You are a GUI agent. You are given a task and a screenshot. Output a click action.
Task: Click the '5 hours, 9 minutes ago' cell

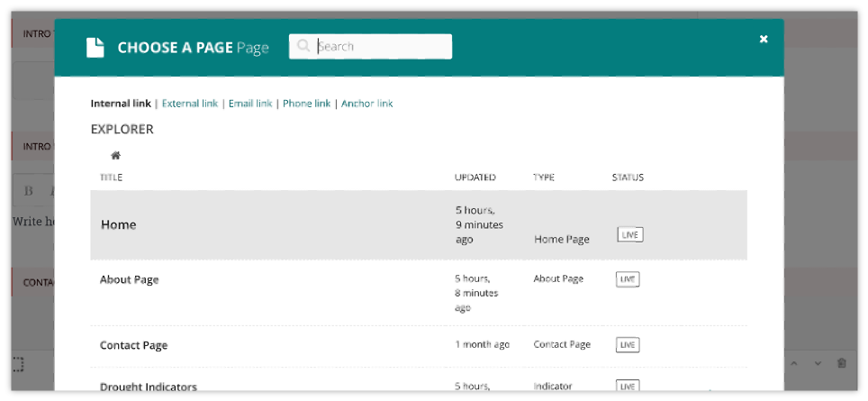point(479,225)
